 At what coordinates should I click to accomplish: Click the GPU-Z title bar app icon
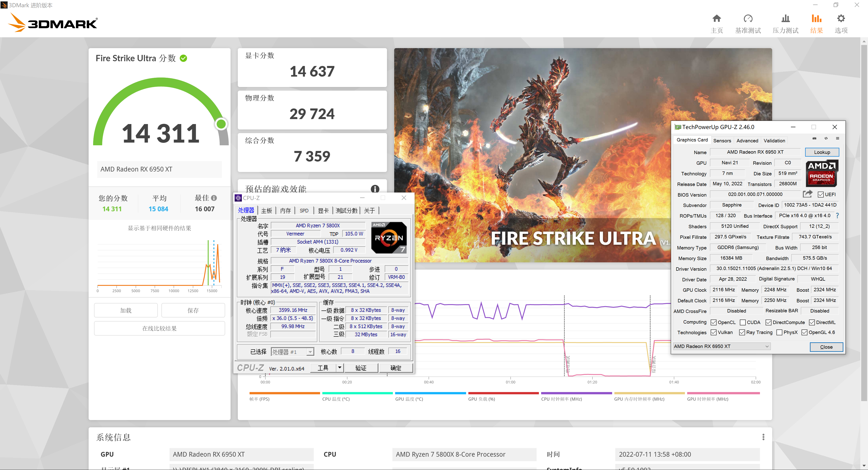point(678,127)
